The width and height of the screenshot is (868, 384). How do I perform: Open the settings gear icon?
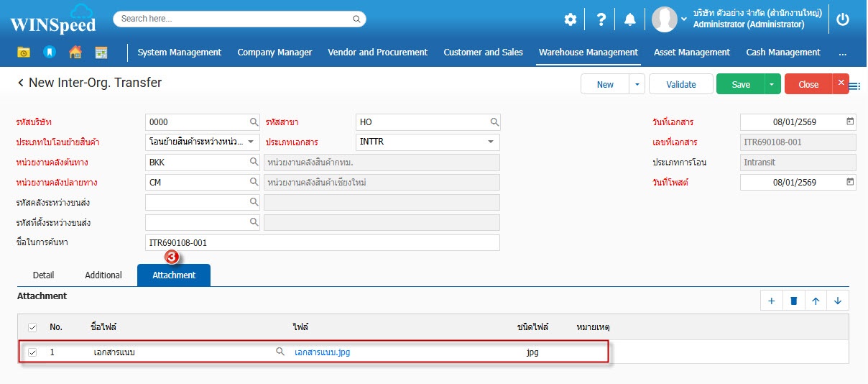[570, 19]
